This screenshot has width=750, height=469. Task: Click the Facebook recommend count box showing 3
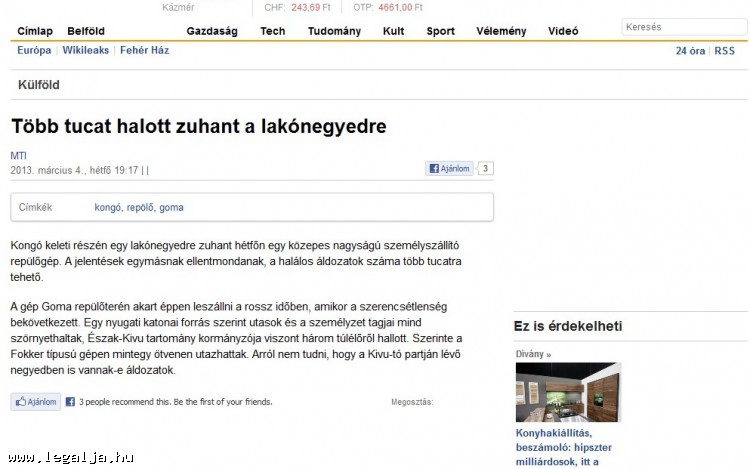click(x=485, y=169)
